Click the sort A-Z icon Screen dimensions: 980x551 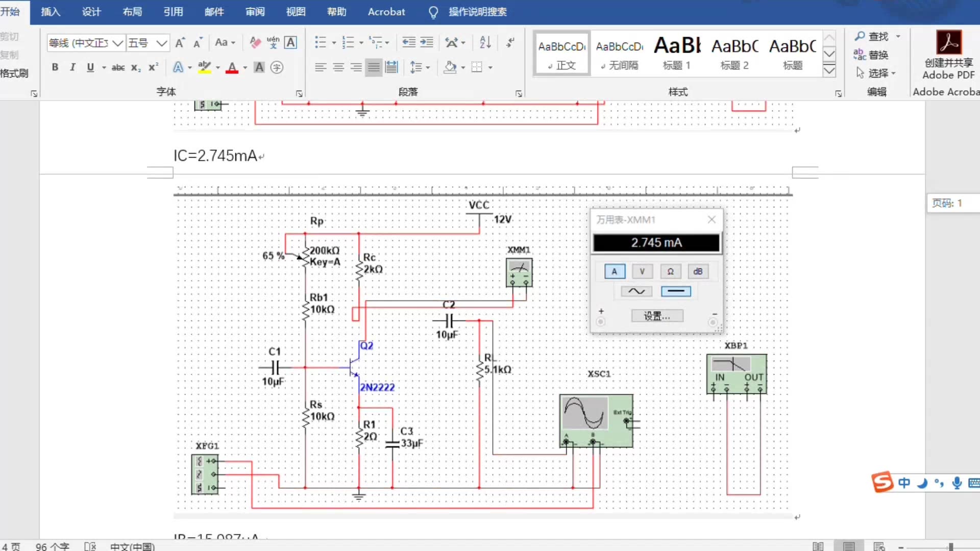point(485,42)
